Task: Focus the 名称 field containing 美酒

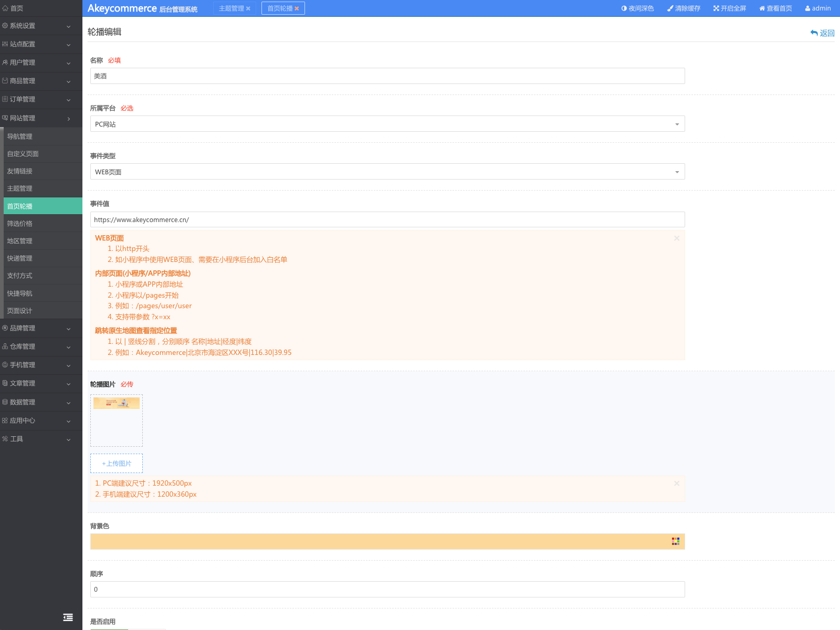Action: (x=387, y=76)
